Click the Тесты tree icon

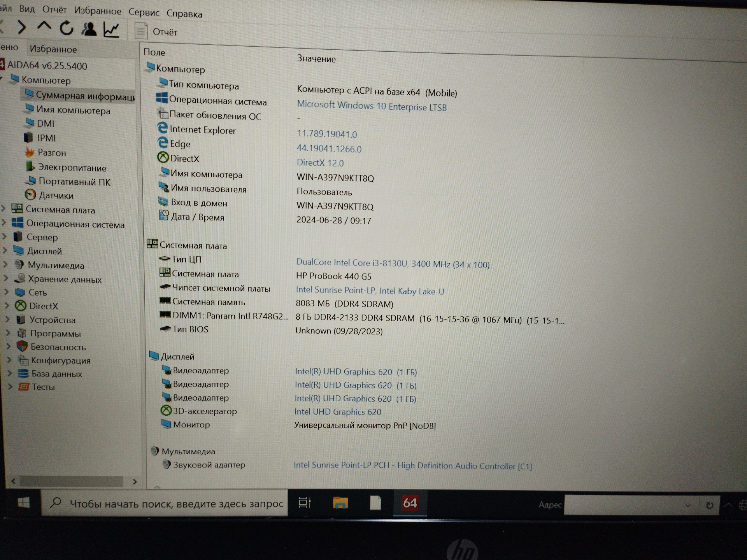click(24, 387)
